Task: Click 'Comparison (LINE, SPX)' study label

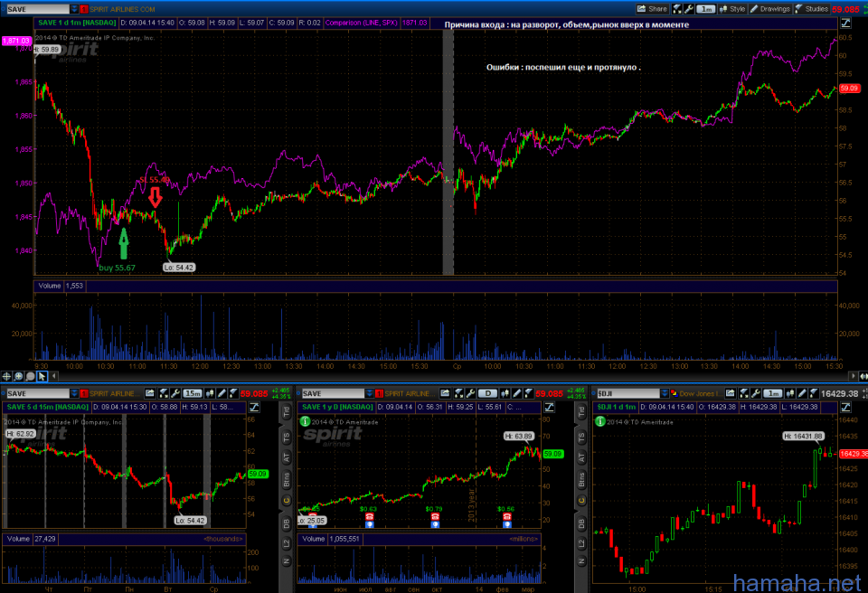Action: [361, 23]
